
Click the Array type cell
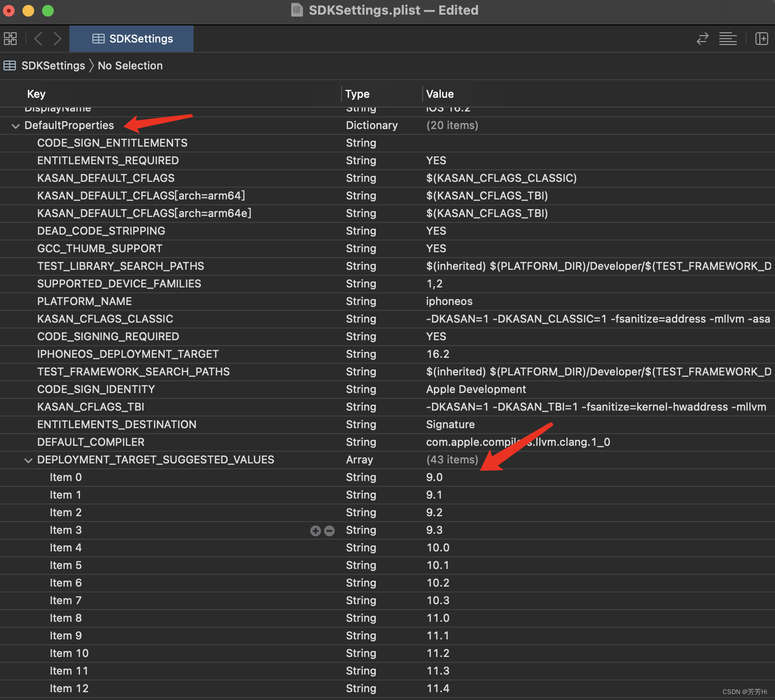tap(360, 459)
